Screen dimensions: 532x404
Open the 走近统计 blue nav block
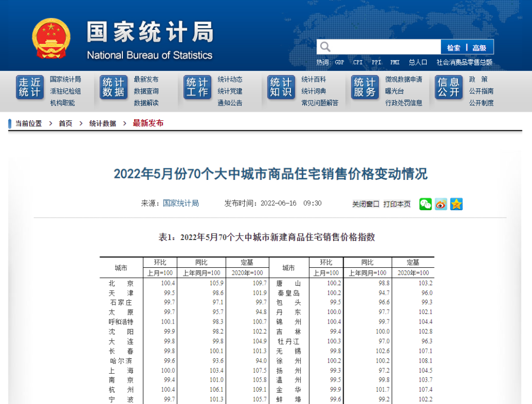[x=30, y=87]
